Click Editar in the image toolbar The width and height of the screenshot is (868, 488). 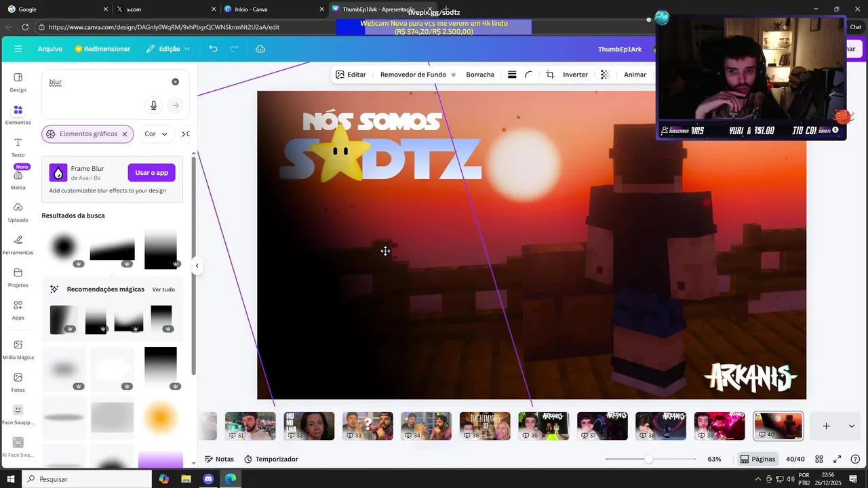[x=351, y=75]
